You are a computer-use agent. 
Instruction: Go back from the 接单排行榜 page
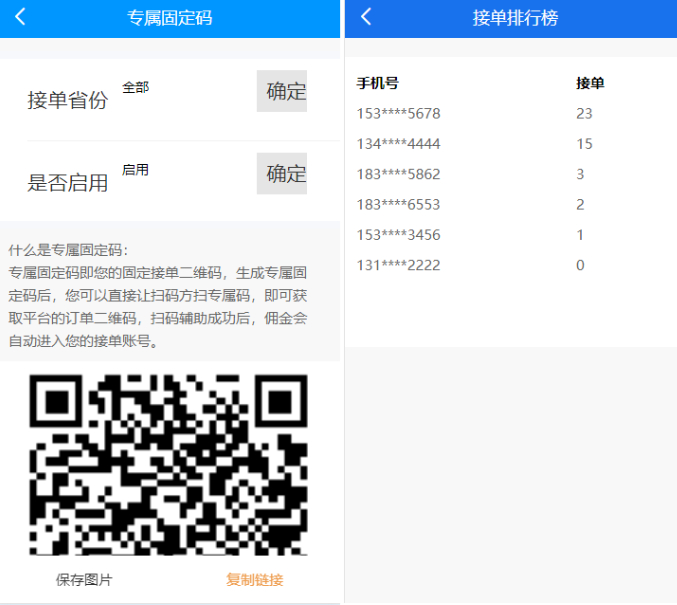click(366, 17)
